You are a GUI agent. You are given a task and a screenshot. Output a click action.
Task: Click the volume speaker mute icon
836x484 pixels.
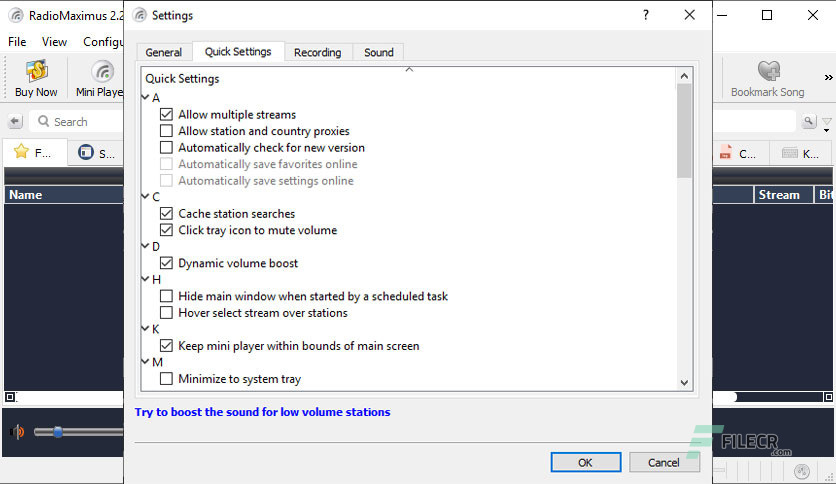[x=17, y=432]
